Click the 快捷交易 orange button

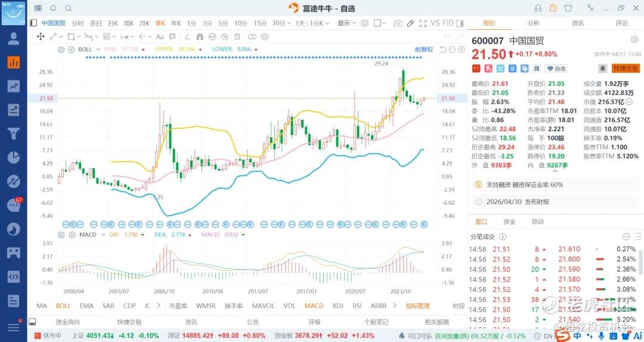click(x=625, y=68)
